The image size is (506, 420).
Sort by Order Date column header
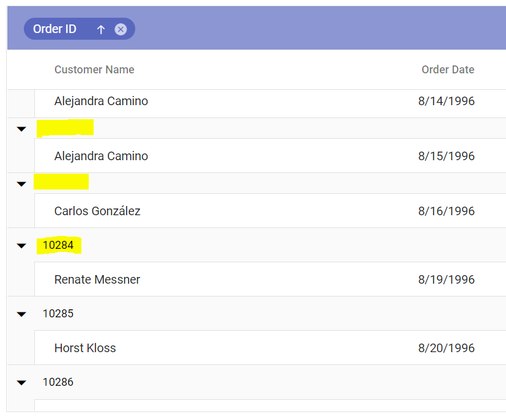pyautogui.click(x=447, y=70)
